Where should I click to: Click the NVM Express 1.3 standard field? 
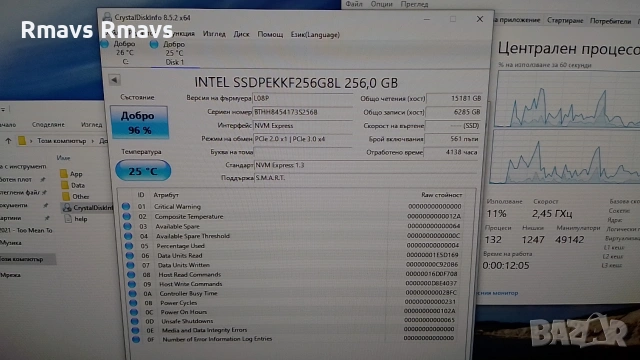click(366, 165)
